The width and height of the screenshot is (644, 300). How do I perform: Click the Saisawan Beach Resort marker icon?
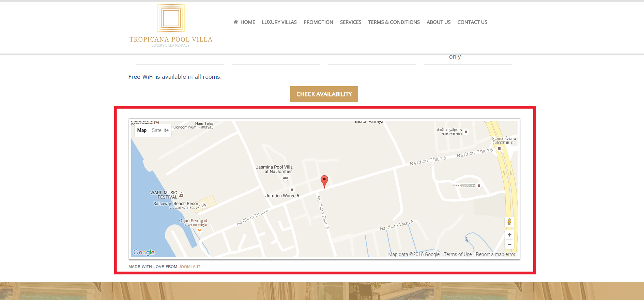pyautogui.click(x=203, y=205)
